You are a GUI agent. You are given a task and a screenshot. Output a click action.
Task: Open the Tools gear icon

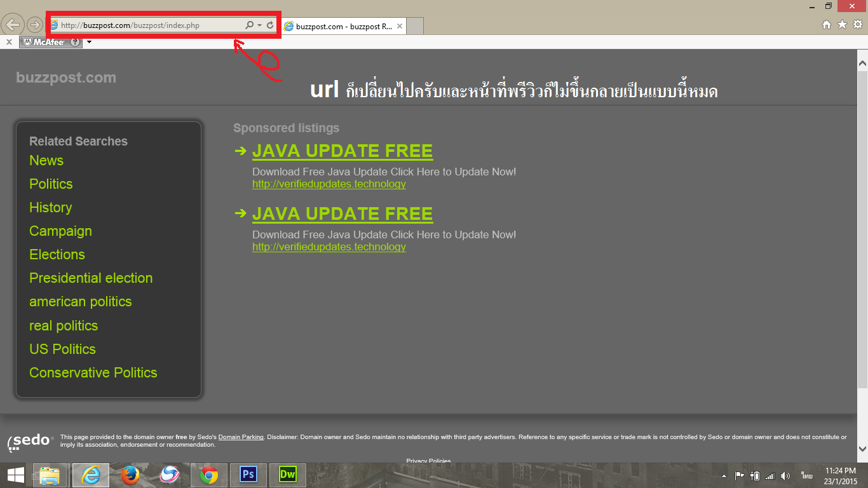[x=858, y=25]
